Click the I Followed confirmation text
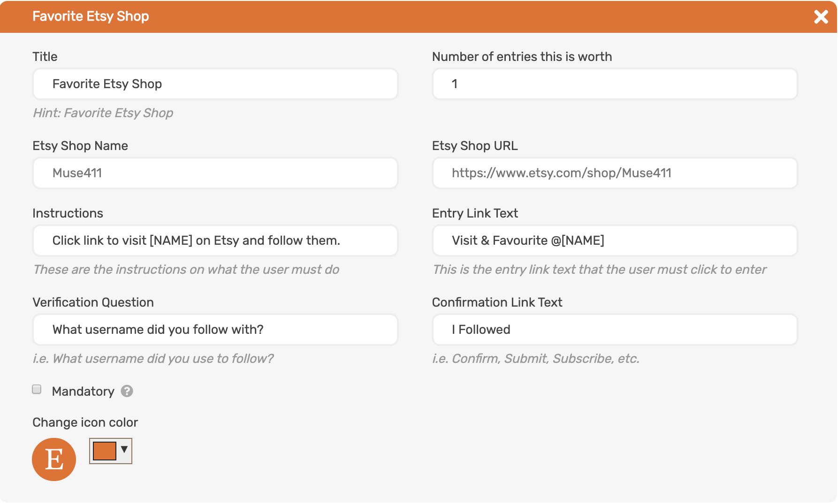This screenshot has width=838, height=504. 480,330
